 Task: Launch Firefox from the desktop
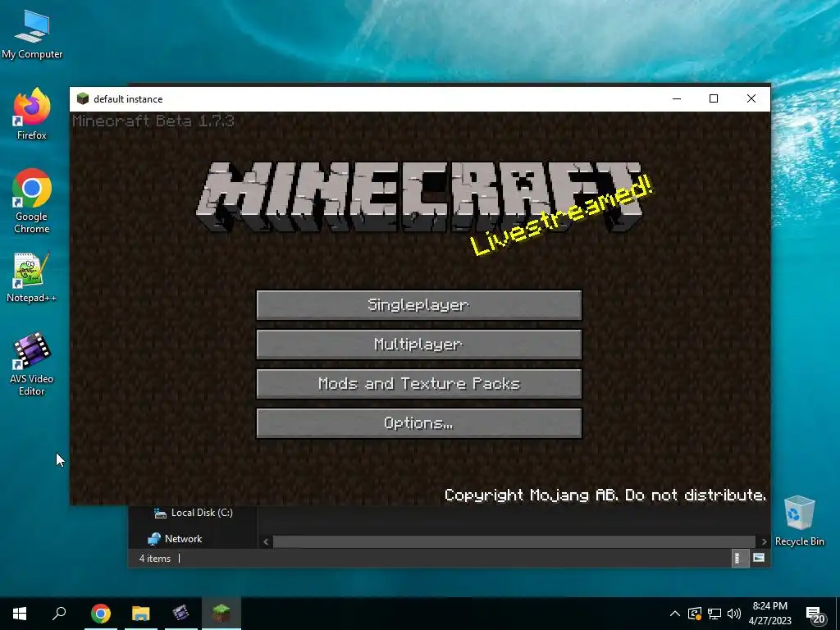tap(32, 114)
